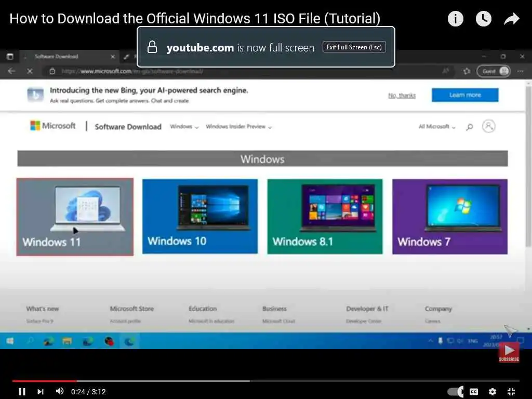Select the Windows 10 tile
The width and height of the screenshot is (532, 399).
[200, 216]
